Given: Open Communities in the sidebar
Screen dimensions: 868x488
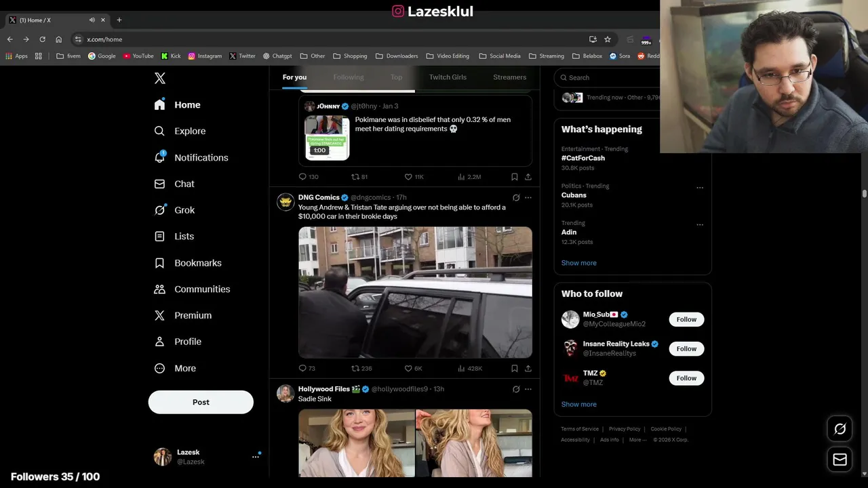Looking at the screenshot, I should [193, 289].
